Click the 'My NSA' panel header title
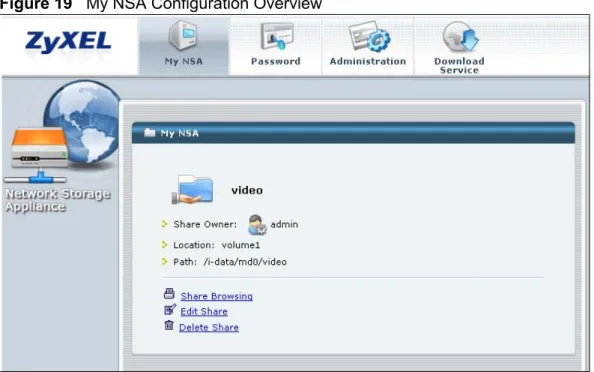Viewport: 594px width, 372px height. click(x=180, y=133)
